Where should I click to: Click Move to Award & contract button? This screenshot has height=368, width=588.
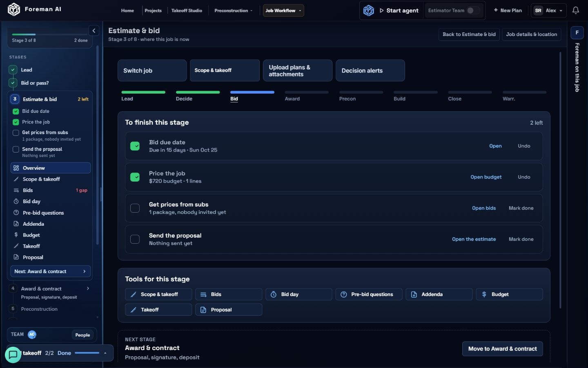coord(502,349)
